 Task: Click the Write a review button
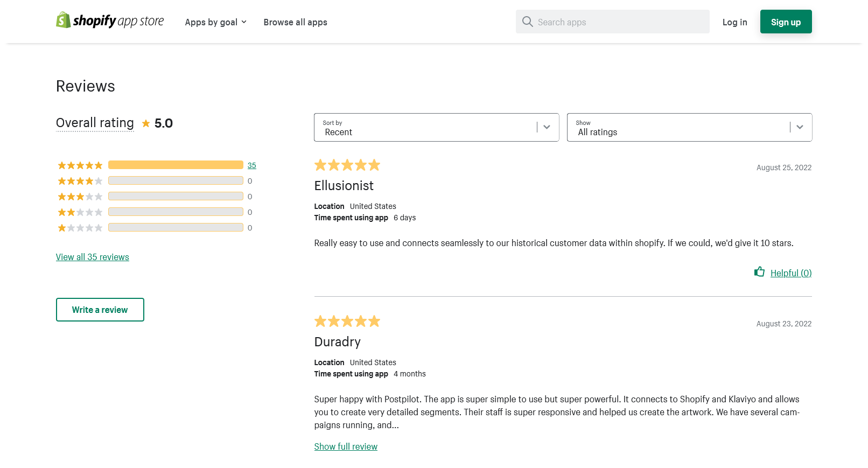pyautogui.click(x=100, y=310)
